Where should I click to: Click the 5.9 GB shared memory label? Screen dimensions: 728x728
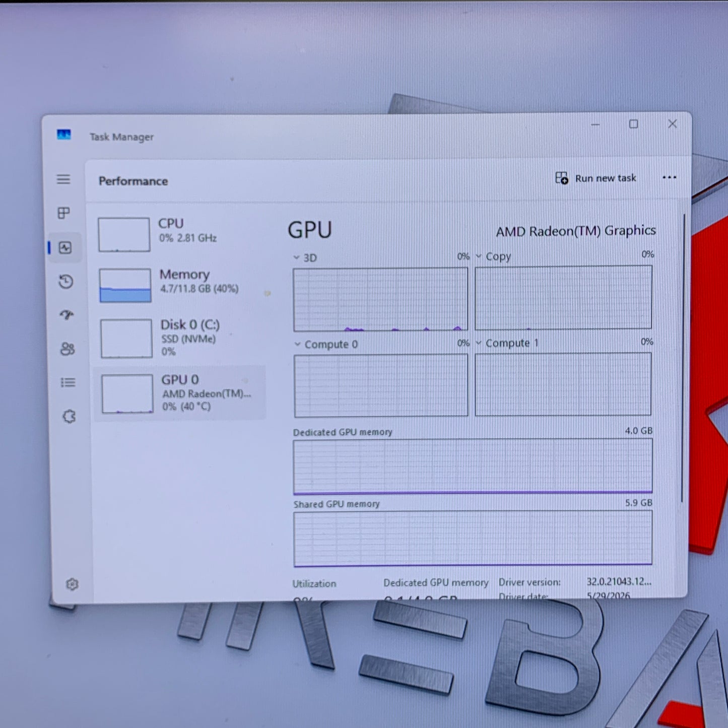point(638,503)
